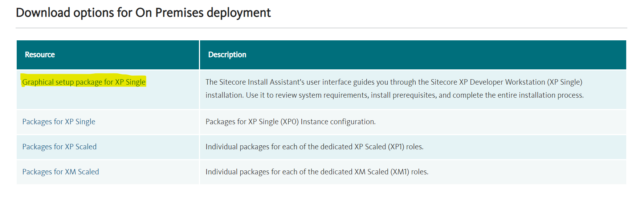Click the word 'deployment' in the heading
Viewport: 644px width, 202px height.
[239, 13]
